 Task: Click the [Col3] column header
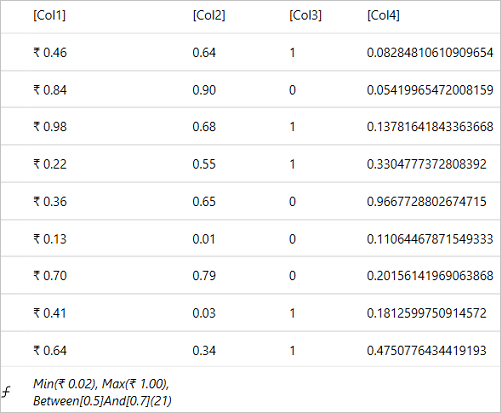(305, 15)
